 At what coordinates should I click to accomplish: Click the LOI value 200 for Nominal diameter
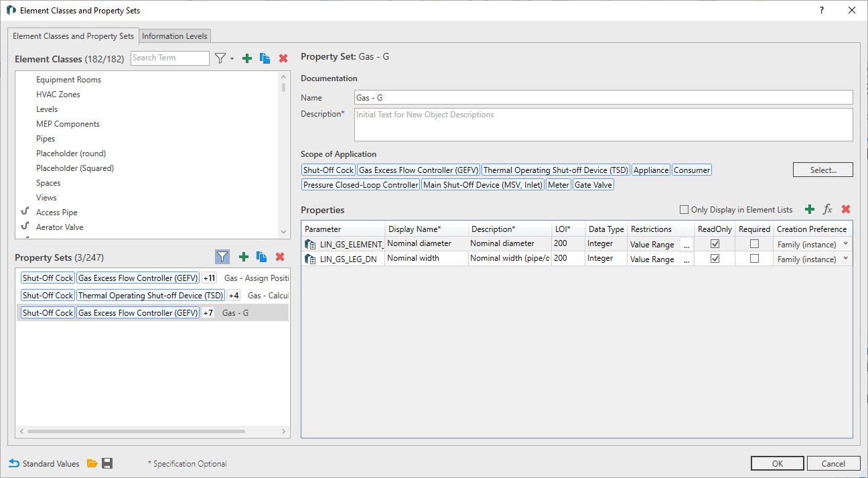click(568, 244)
